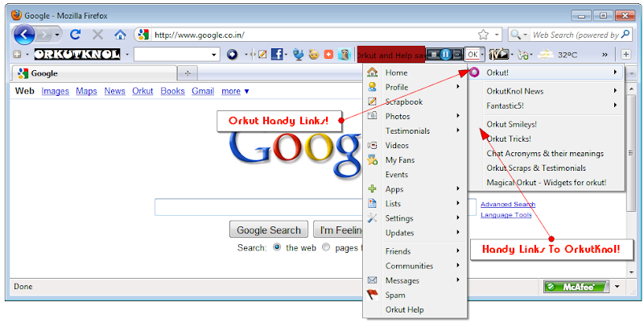Open Scrapbook from the Orkut menu
The width and height of the screenshot is (644, 323).
415,102
